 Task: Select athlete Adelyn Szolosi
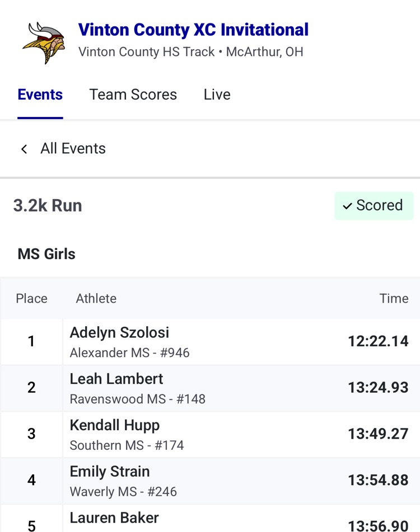(119, 332)
